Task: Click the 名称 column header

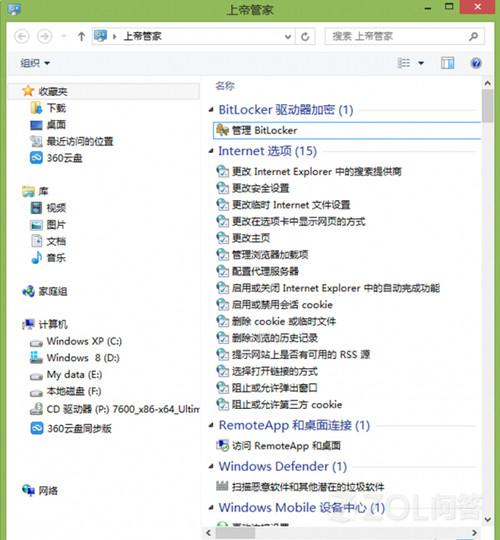Action: coord(225,86)
